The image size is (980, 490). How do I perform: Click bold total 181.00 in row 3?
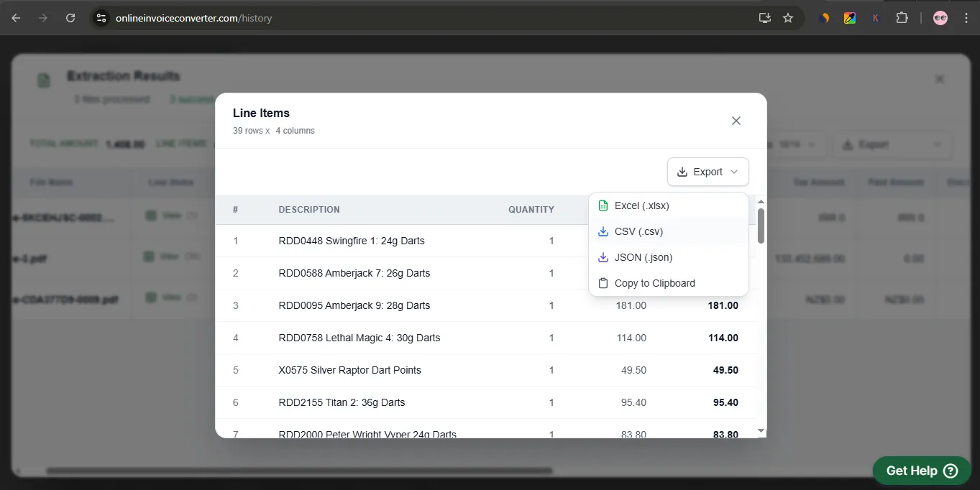723,305
